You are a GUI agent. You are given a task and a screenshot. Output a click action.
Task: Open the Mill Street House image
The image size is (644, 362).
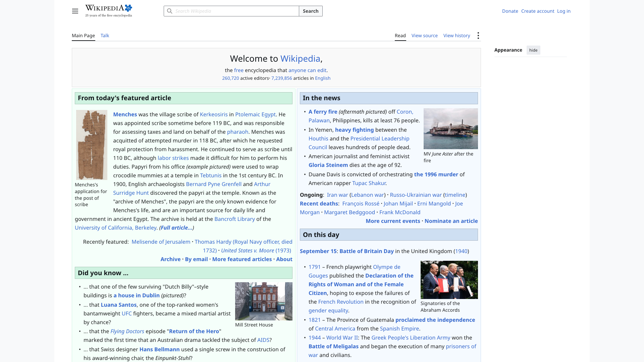[264, 301]
